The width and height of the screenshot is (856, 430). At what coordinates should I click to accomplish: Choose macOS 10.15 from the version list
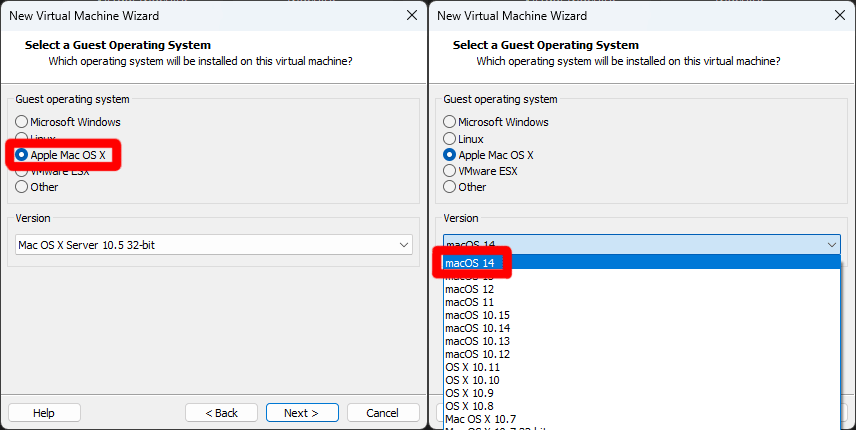tap(642, 315)
